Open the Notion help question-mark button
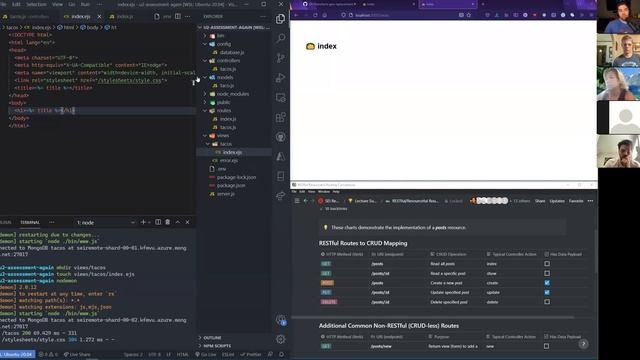Image resolution: width=640 pixels, height=360 pixels. [x=583, y=344]
